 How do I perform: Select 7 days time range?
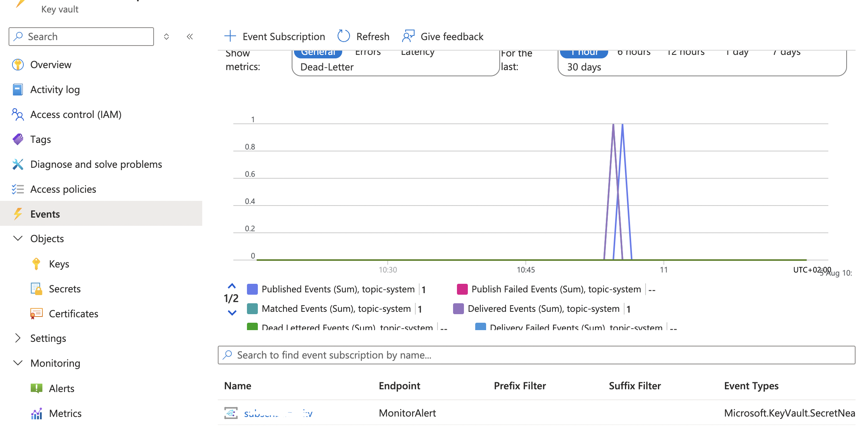[x=787, y=53]
